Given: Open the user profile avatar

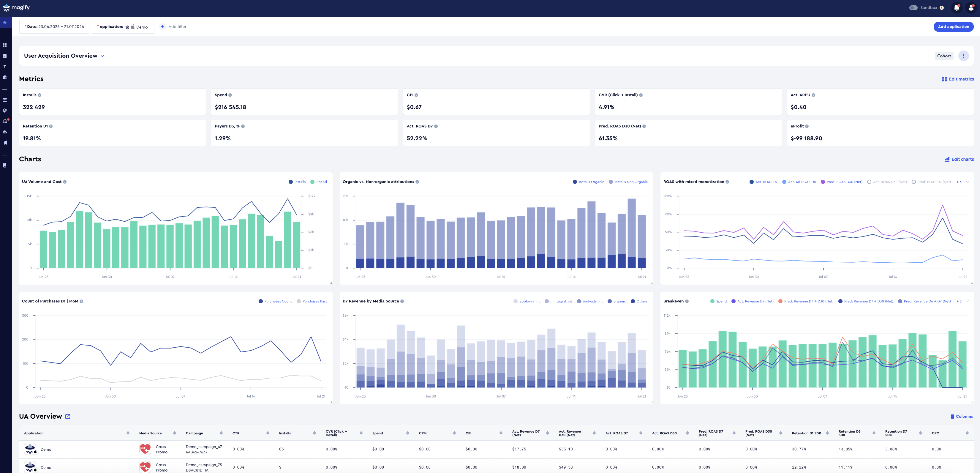Looking at the screenshot, I should (971, 8).
